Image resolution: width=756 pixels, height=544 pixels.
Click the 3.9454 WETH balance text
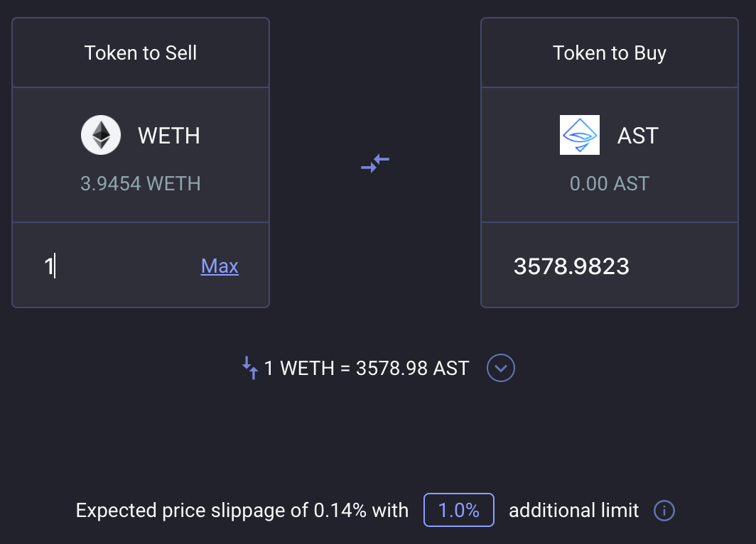[140, 183]
